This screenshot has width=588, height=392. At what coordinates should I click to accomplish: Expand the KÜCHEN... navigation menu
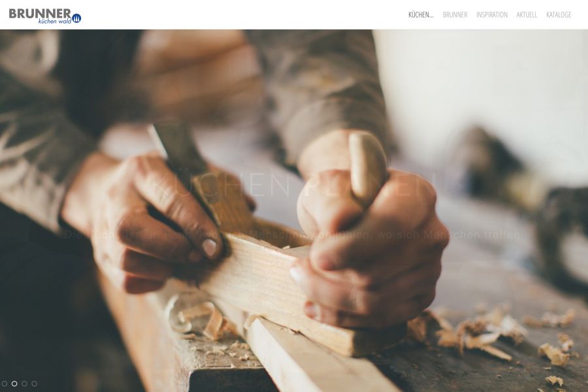coord(421,14)
